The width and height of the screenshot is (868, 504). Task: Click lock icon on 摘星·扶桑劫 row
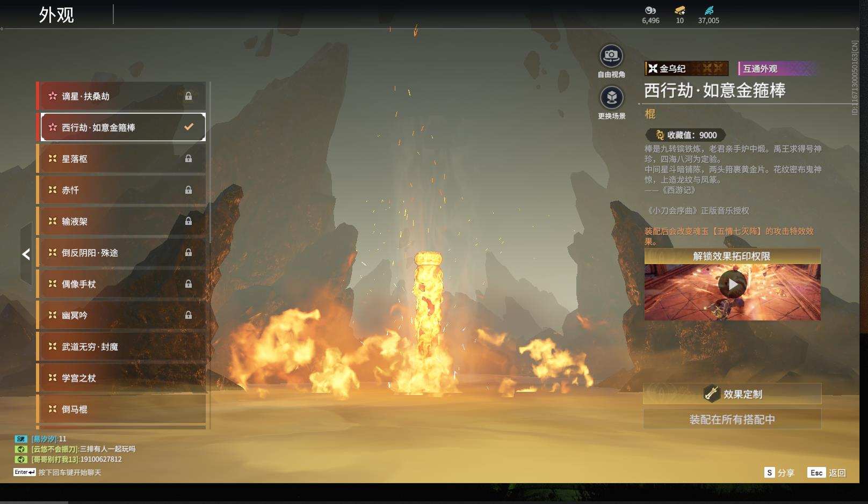(x=189, y=96)
